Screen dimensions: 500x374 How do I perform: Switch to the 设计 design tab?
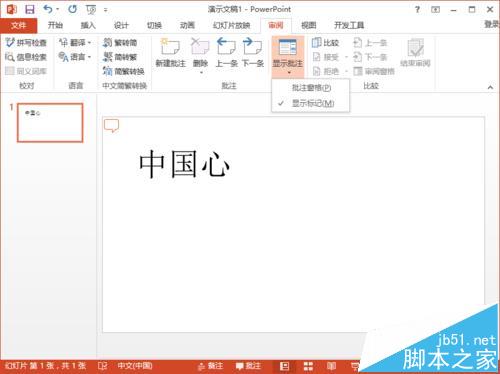(121, 25)
